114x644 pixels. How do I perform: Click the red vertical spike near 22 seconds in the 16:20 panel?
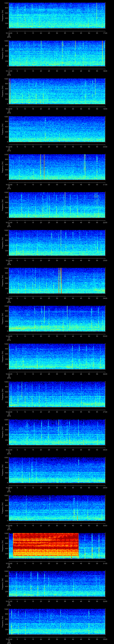pos(44,167)
